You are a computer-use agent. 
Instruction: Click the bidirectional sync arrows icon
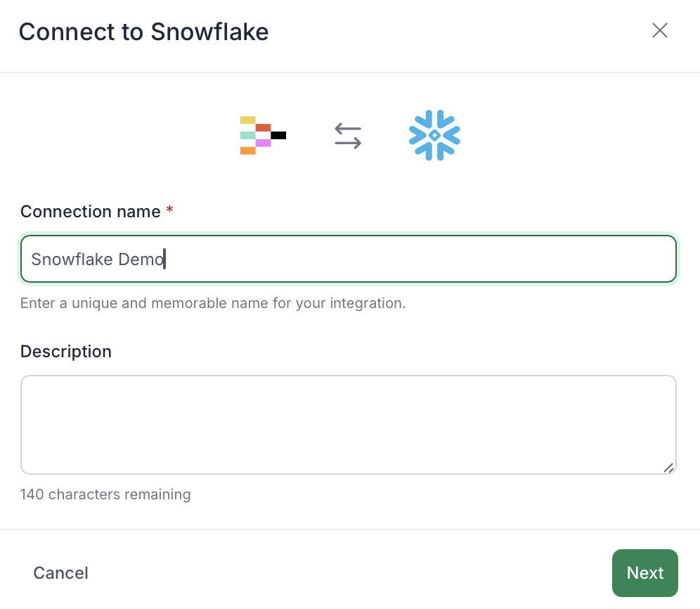[x=348, y=136]
